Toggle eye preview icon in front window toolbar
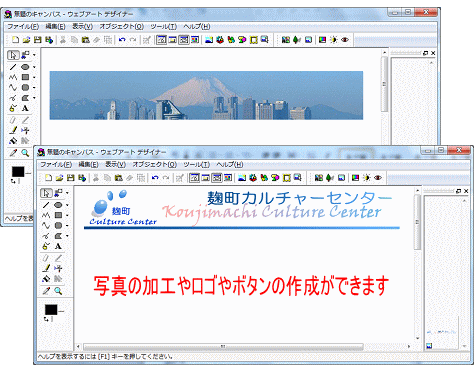The height and width of the screenshot is (372, 475). 378,178
